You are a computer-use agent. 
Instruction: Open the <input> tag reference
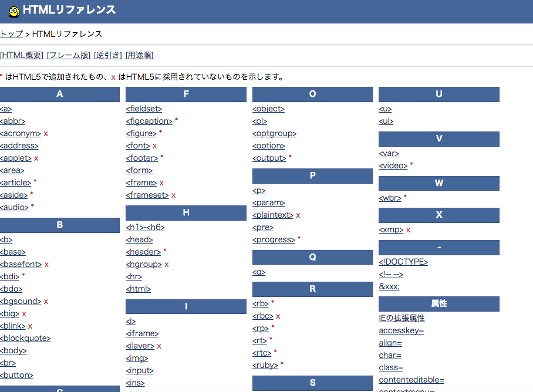coord(139,371)
